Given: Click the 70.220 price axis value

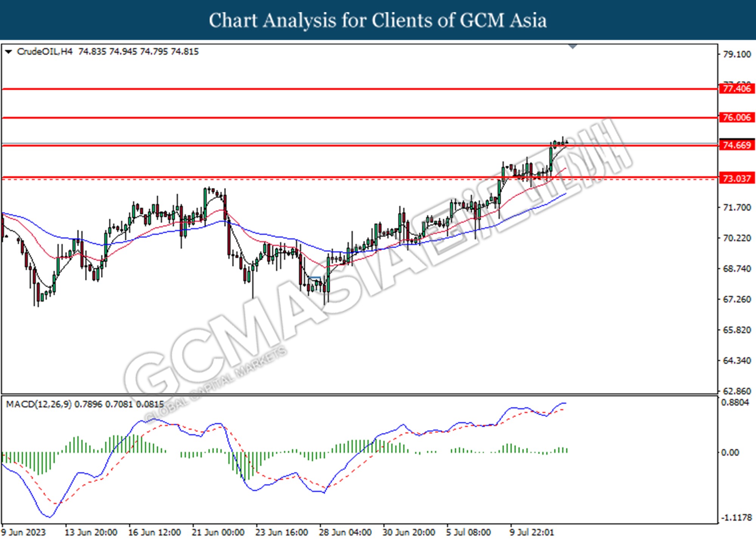Looking at the screenshot, I should (737, 238).
